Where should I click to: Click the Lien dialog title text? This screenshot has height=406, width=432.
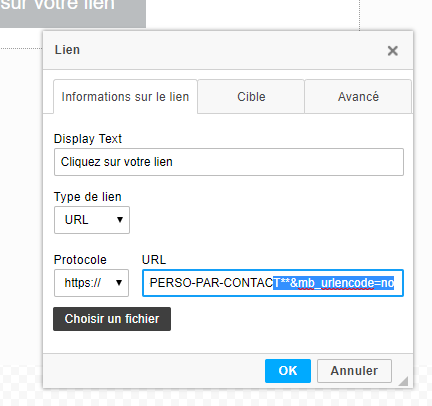[x=67, y=50]
